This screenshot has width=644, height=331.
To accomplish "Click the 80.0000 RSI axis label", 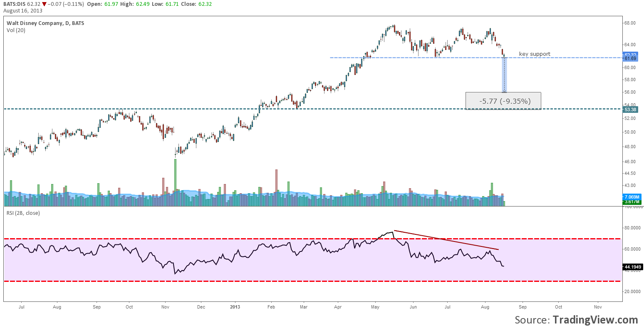I will tap(632, 228).
